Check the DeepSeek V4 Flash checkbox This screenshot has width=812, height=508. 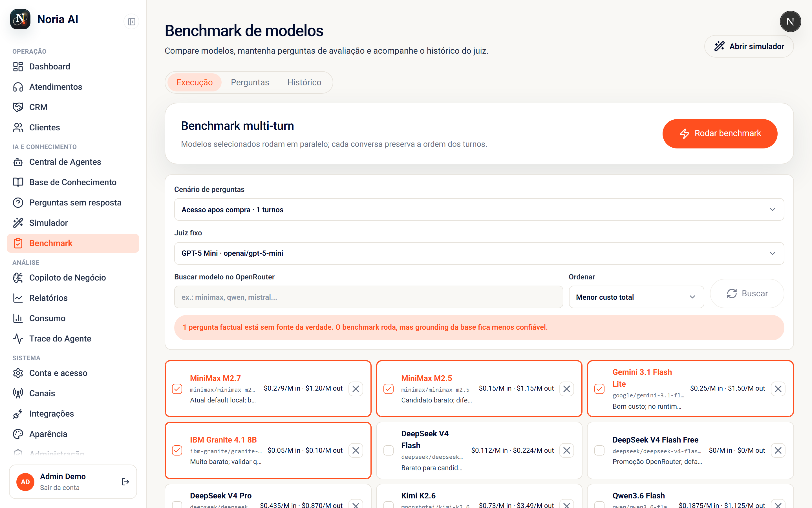(389, 450)
